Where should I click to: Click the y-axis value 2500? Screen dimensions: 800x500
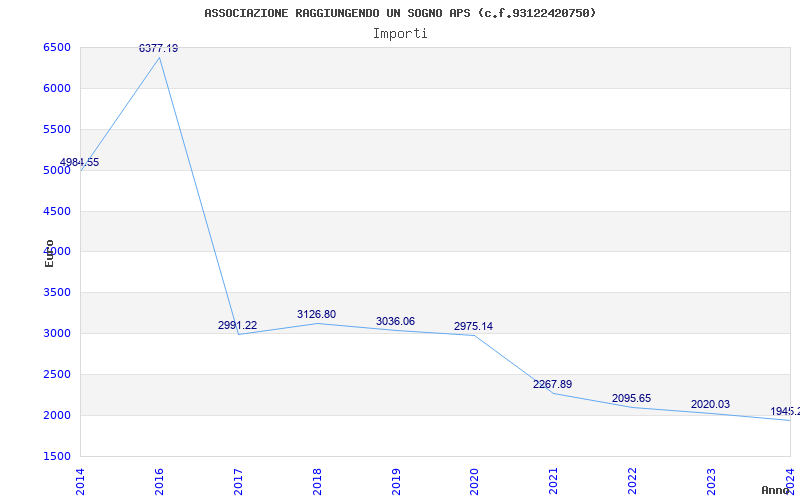point(57,374)
